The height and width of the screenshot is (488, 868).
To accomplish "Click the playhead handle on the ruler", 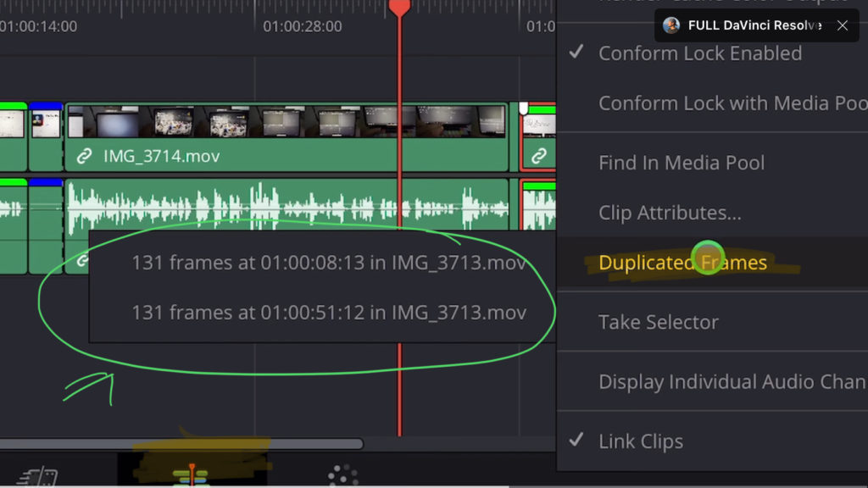I will click(x=399, y=8).
